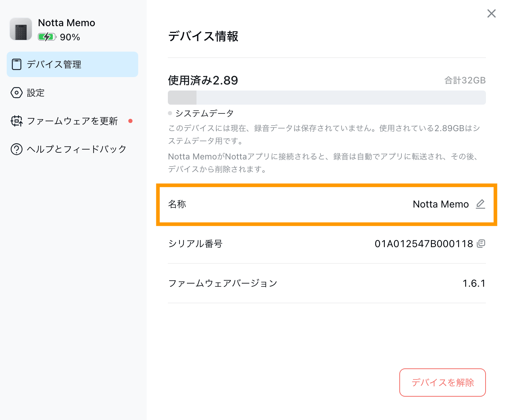Click the 合計32GB label
The image size is (505, 420).
(465, 81)
